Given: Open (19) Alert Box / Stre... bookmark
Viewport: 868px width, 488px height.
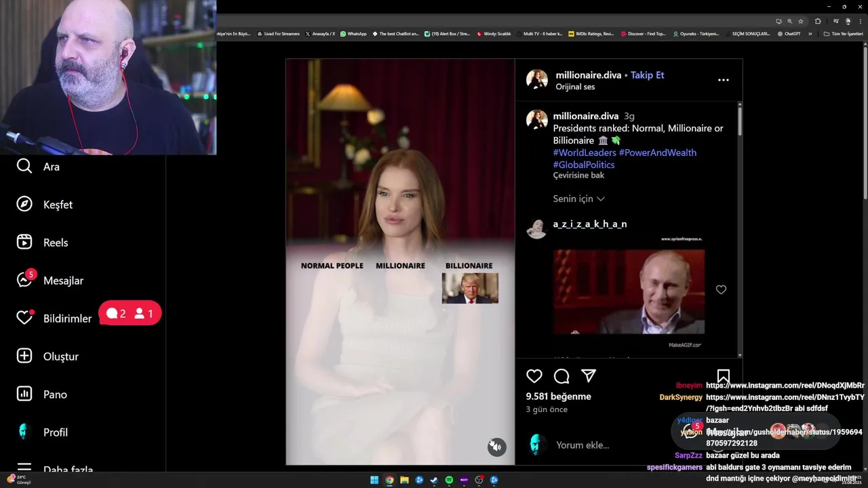Looking at the screenshot, I should (x=447, y=34).
